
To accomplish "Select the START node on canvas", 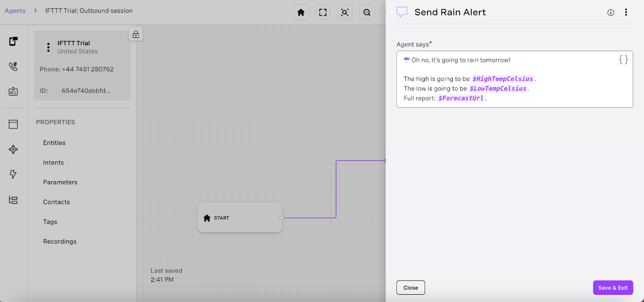I will point(240,217).
